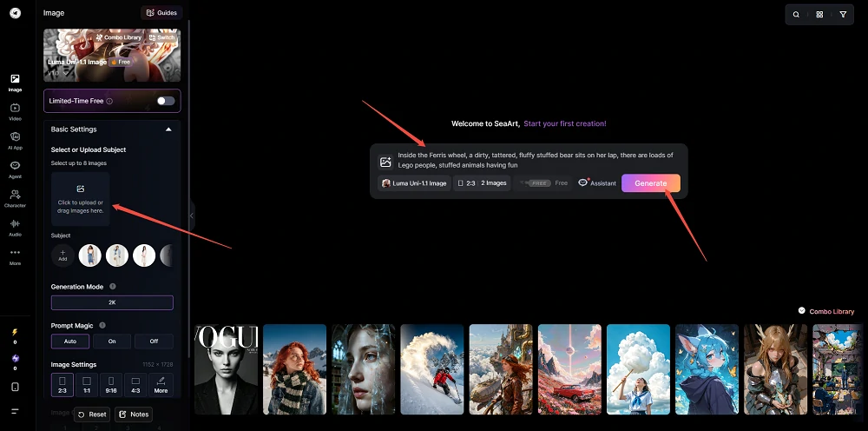Open the SeaArt logo home
This screenshot has width=868, height=431.
point(15,13)
